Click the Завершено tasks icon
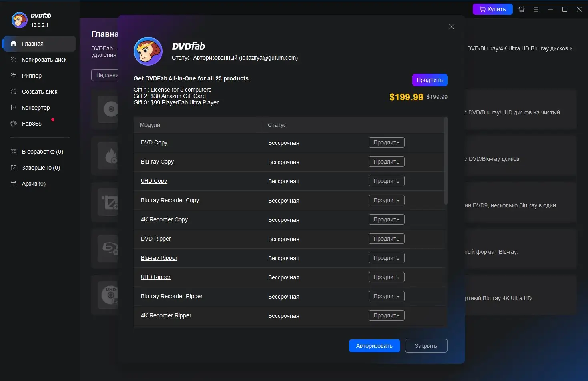 click(14, 168)
